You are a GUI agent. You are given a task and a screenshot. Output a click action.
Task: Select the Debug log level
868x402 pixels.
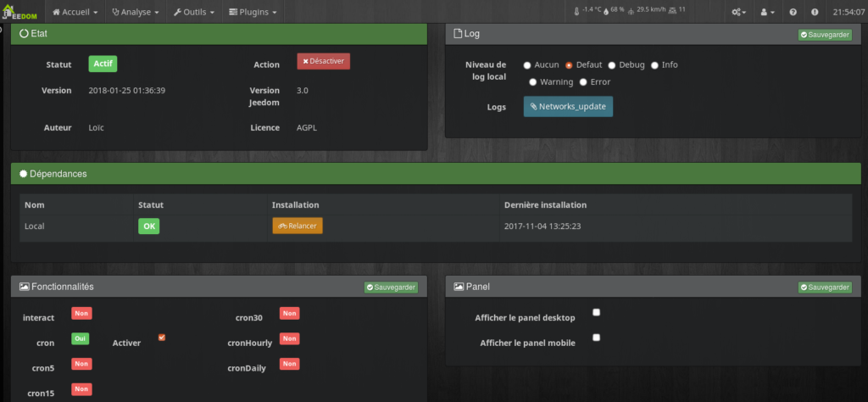614,65
